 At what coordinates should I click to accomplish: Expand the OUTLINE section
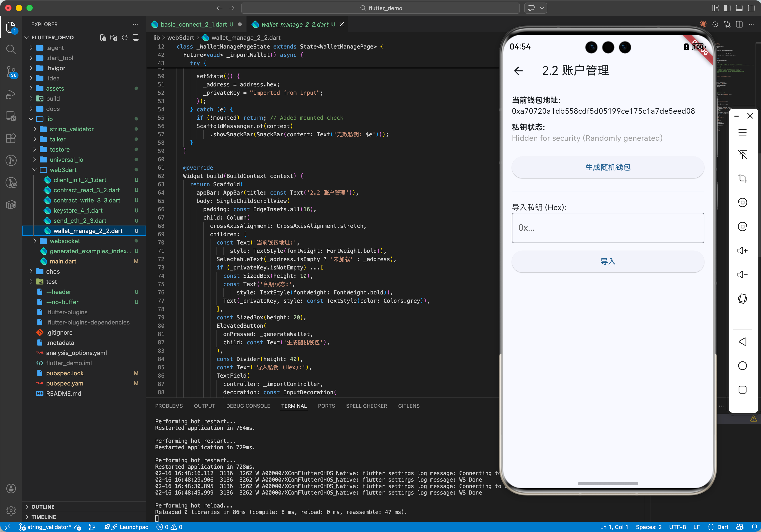coord(43,507)
